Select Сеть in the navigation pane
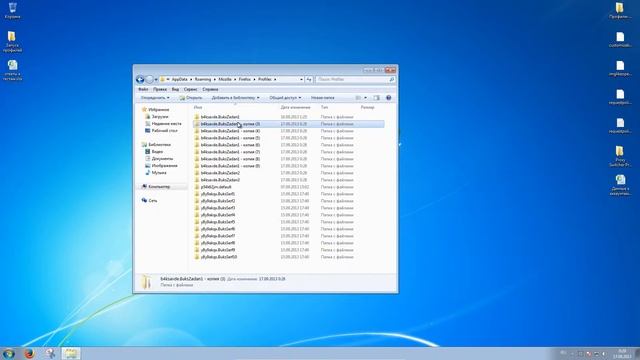 coord(153,200)
